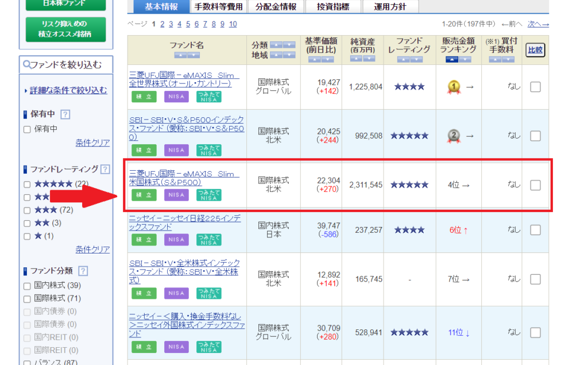Open help icon next to 保有中

click(x=65, y=114)
